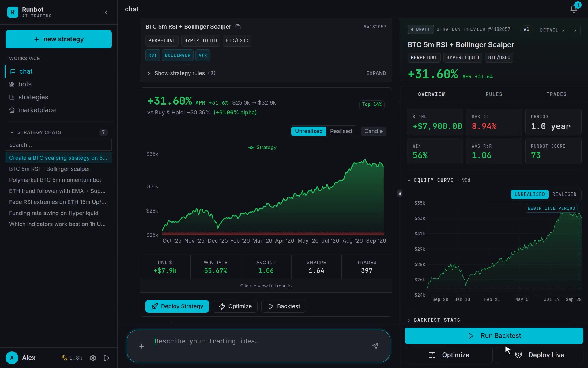588x368 pixels.
Task: Open the notifications bell
Action: click(574, 9)
